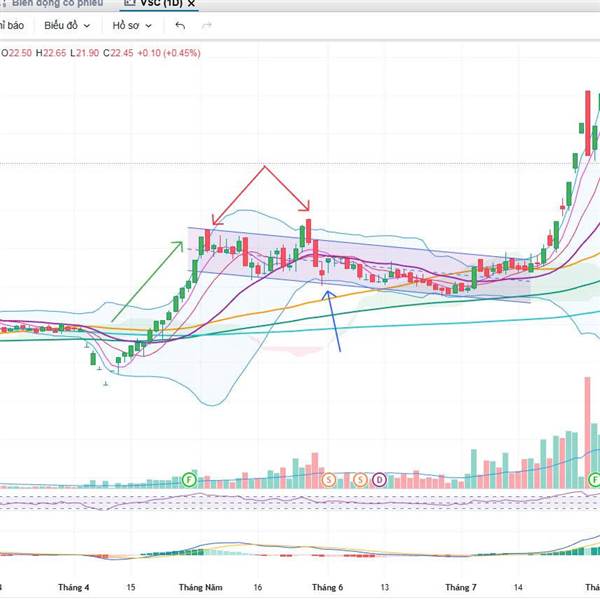The image size is (600, 600).
Task: Open the purple D dividend marker
Action: point(379,479)
